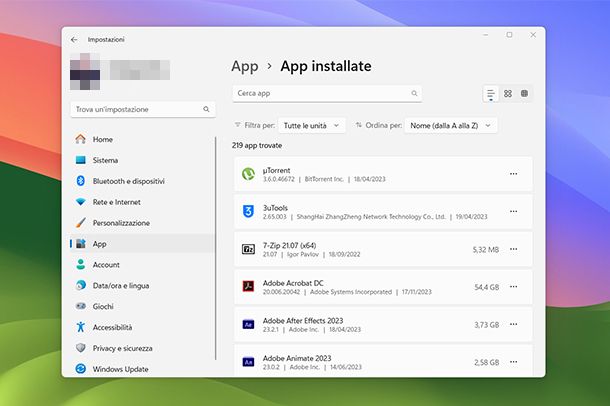Focus the 'Cerca app' search field
This screenshot has height=406, width=610.
click(x=327, y=93)
